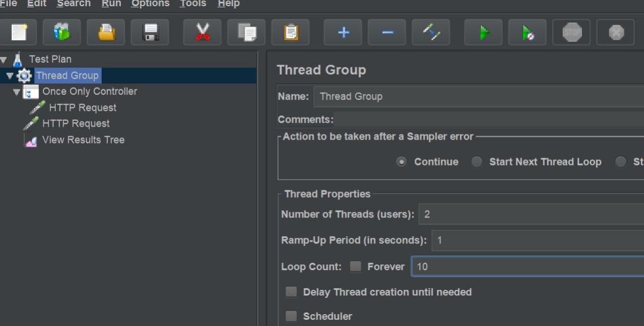The width and height of the screenshot is (644, 326).
Task: Select Thread Group tree label
Action: 67,76
